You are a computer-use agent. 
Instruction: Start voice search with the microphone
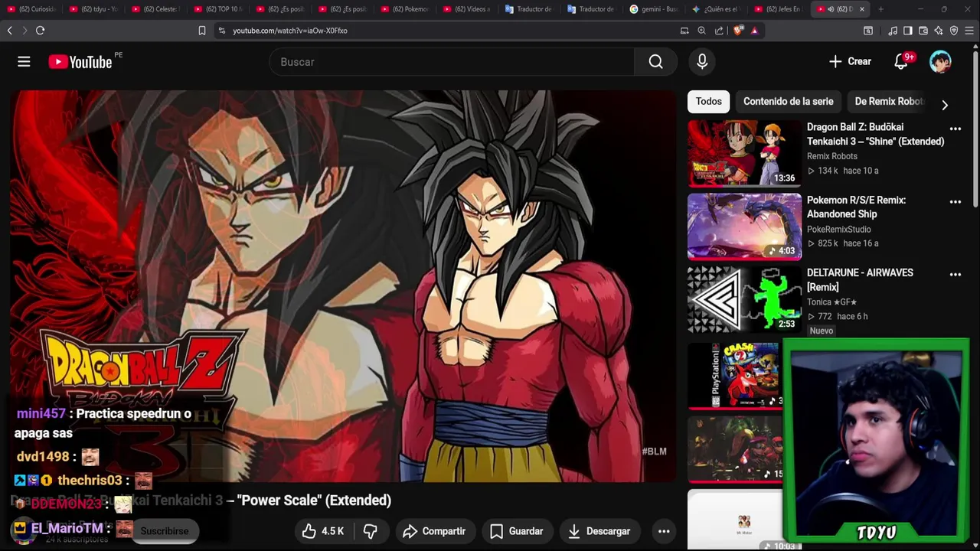coord(702,62)
